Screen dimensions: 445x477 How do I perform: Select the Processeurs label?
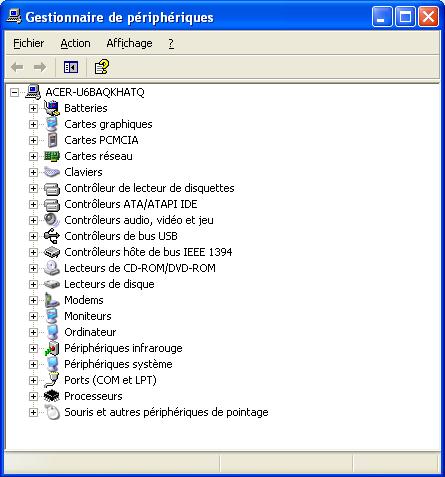(93, 396)
